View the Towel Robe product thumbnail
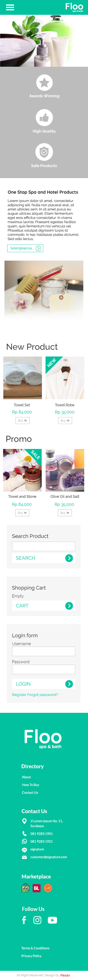 pyautogui.click(x=65, y=378)
